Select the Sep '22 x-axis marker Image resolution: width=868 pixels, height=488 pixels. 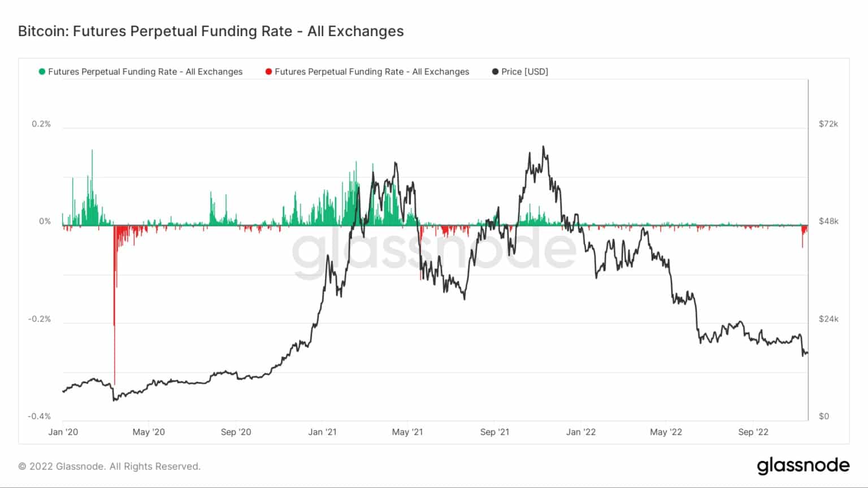pyautogui.click(x=753, y=432)
